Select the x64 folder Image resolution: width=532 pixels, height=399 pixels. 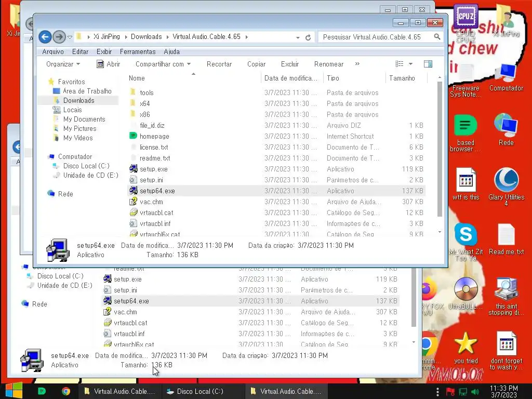point(144,103)
